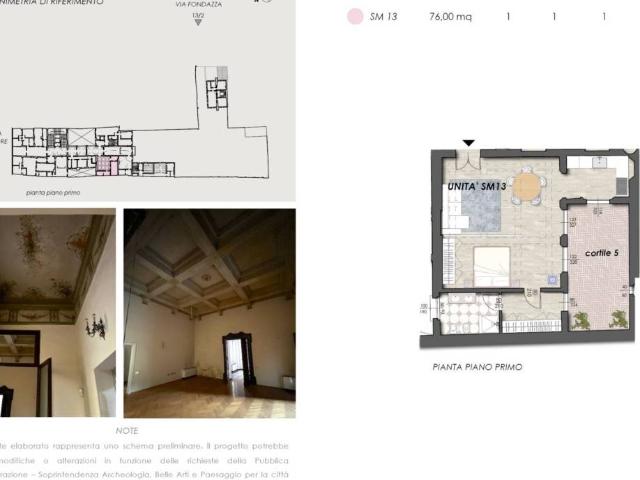
Task: Click the tiled bathroom floor in the plan
Action: (x=464, y=315)
